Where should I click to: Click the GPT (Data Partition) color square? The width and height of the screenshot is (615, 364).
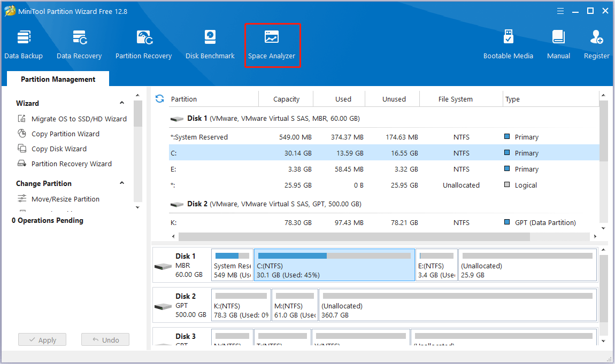click(x=507, y=222)
